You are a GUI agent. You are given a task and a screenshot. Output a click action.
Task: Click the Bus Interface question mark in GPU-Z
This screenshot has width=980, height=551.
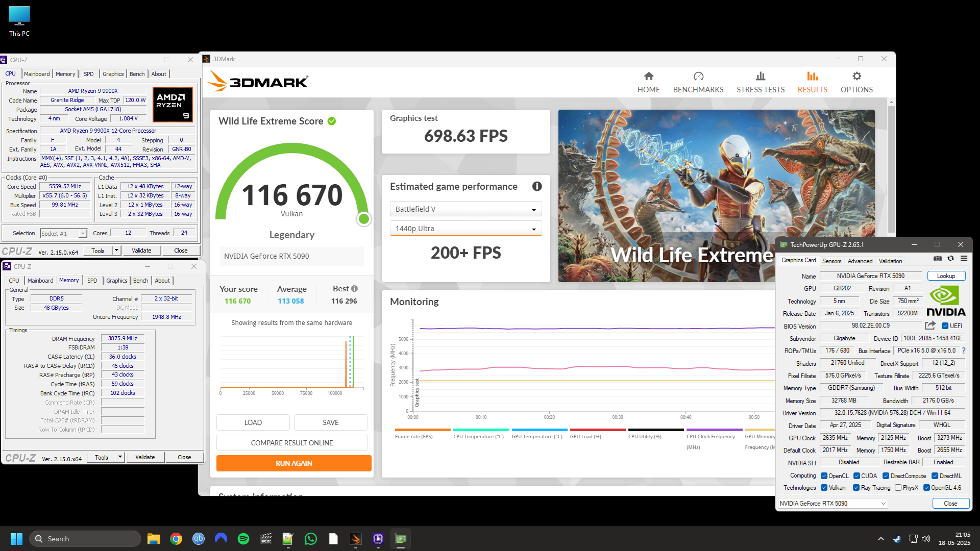point(964,350)
